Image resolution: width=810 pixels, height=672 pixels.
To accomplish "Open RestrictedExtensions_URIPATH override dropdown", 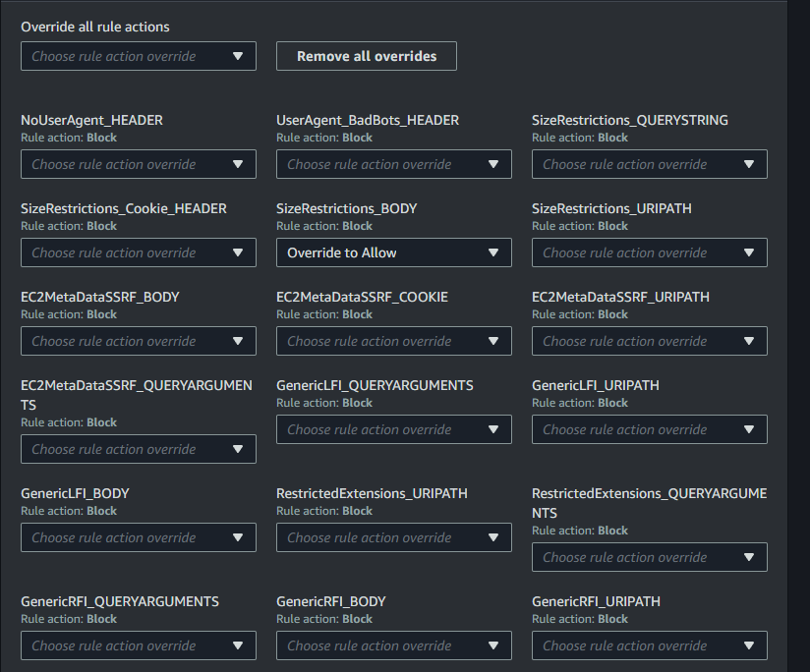I will coord(393,537).
